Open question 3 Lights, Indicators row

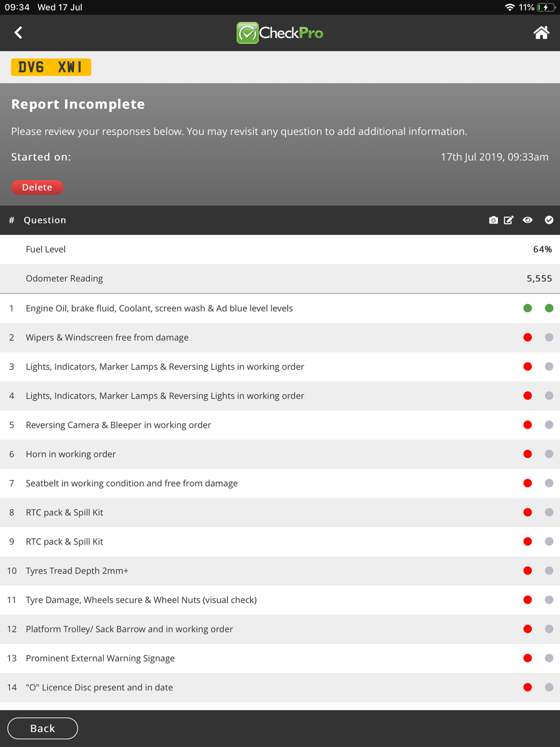point(280,366)
